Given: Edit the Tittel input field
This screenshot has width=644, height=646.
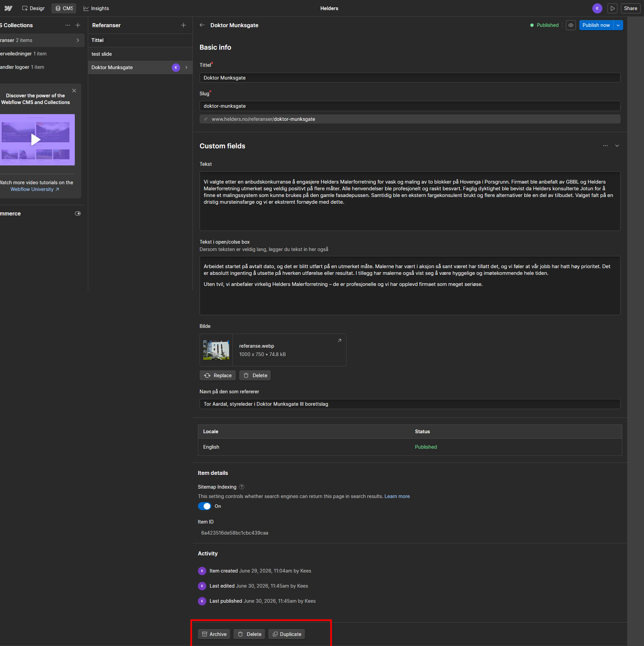Looking at the screenshot, I should [x=410, y=78].
